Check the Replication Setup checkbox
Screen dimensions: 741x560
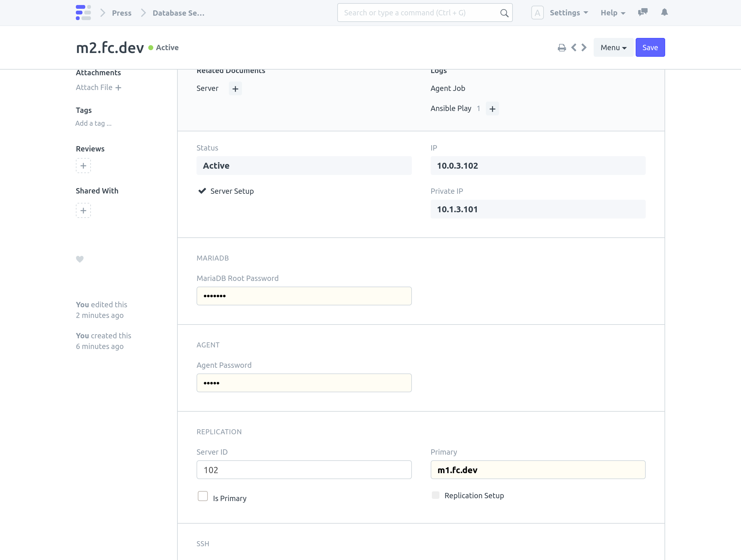coord(435,495)
